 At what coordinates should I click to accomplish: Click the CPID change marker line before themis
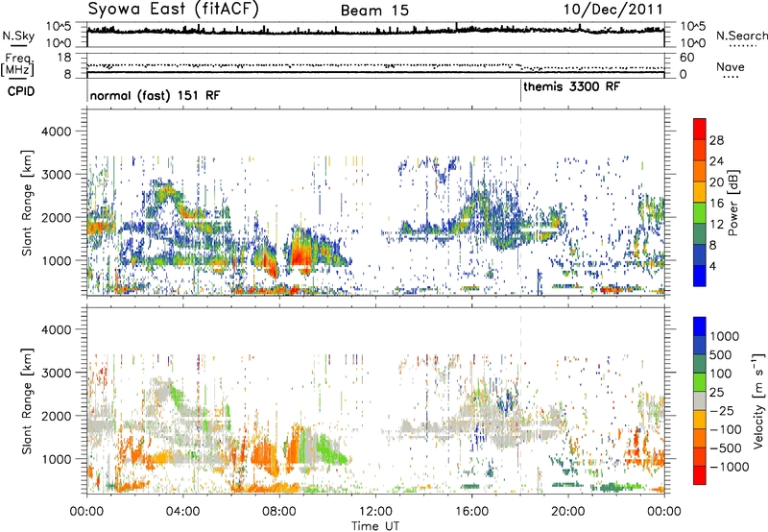[x=520, y=91]
